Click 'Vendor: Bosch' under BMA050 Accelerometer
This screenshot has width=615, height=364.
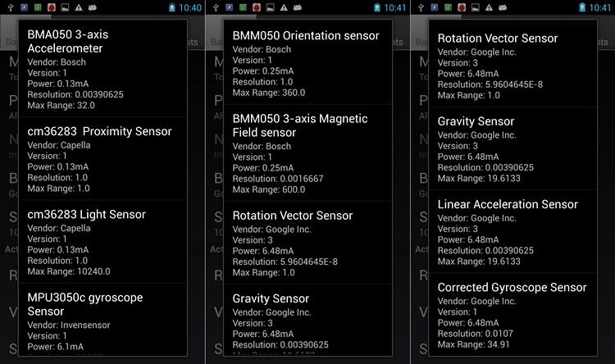(x=57, y=62)
